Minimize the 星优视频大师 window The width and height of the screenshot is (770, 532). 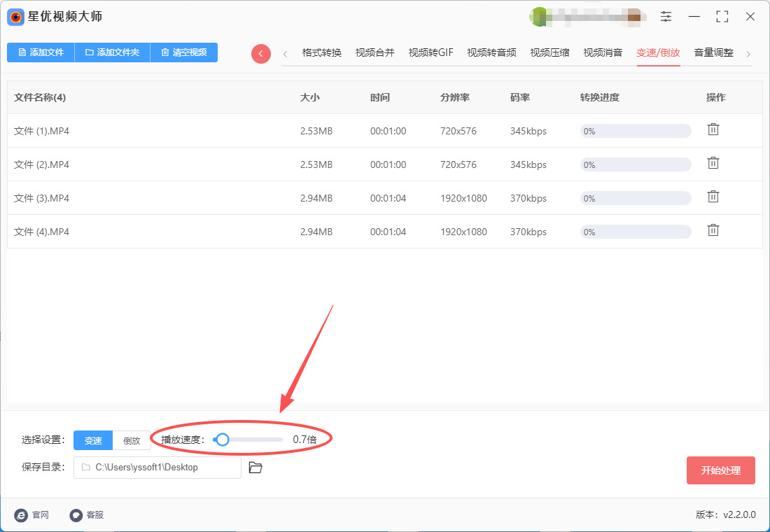694,17
